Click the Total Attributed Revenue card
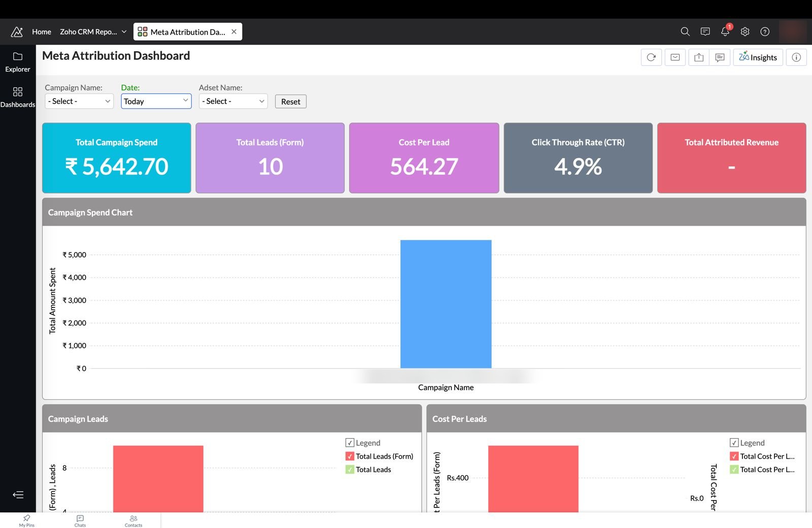 tap(732, 158)
